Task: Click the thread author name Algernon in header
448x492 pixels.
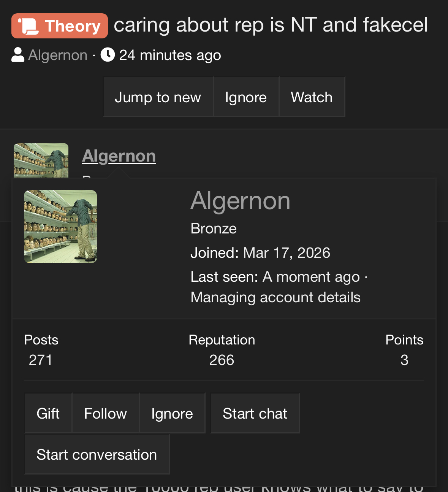Action: click(x=58, y=55)
